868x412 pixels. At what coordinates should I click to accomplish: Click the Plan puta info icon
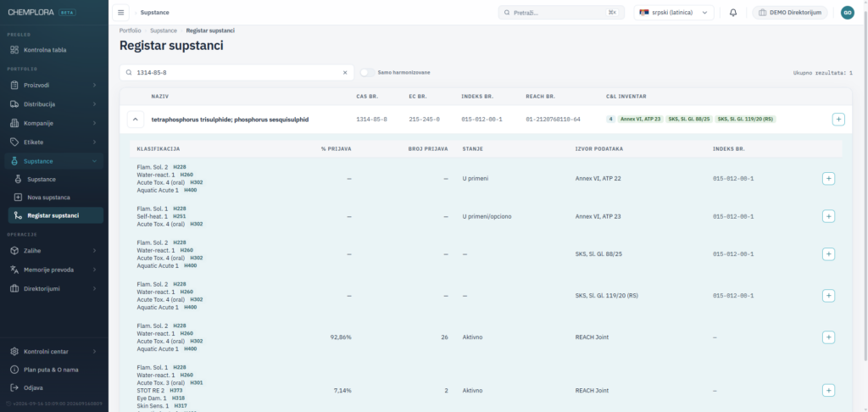click(14, 370)
